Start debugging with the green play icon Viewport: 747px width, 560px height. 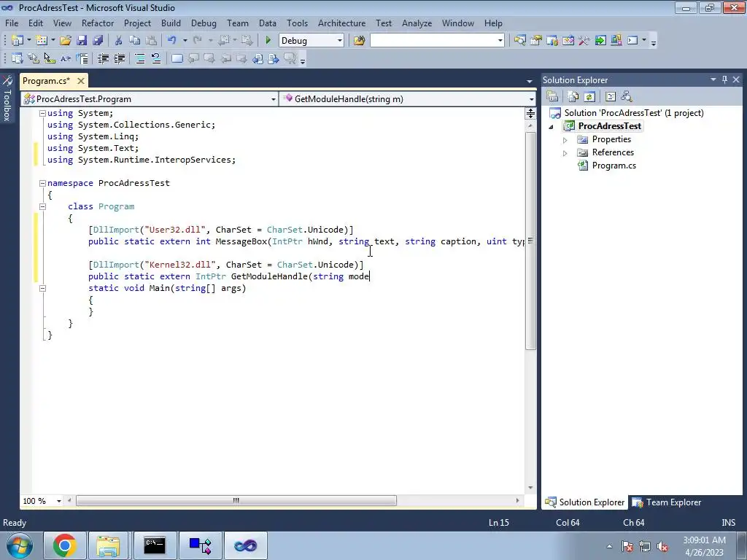pyautogui.click(x=268, y=41)
